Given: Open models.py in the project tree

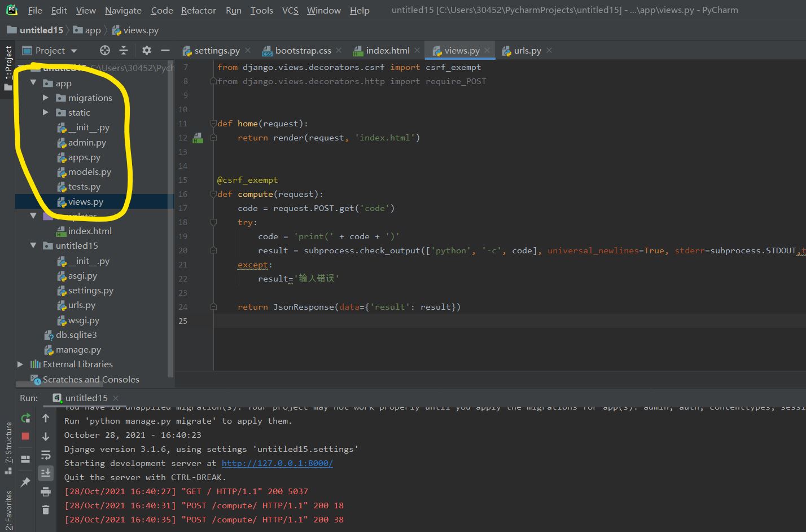Looking at the screenshot, I should coord(89,172).
